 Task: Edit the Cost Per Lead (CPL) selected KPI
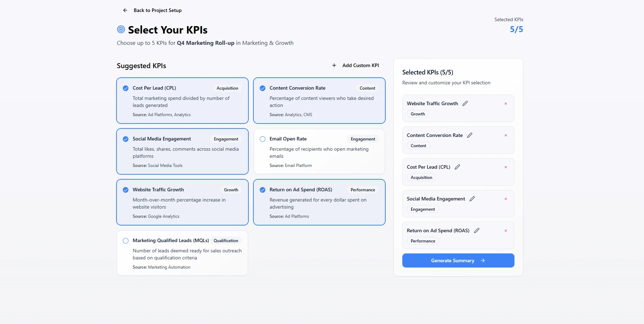[x=457, y=167]
